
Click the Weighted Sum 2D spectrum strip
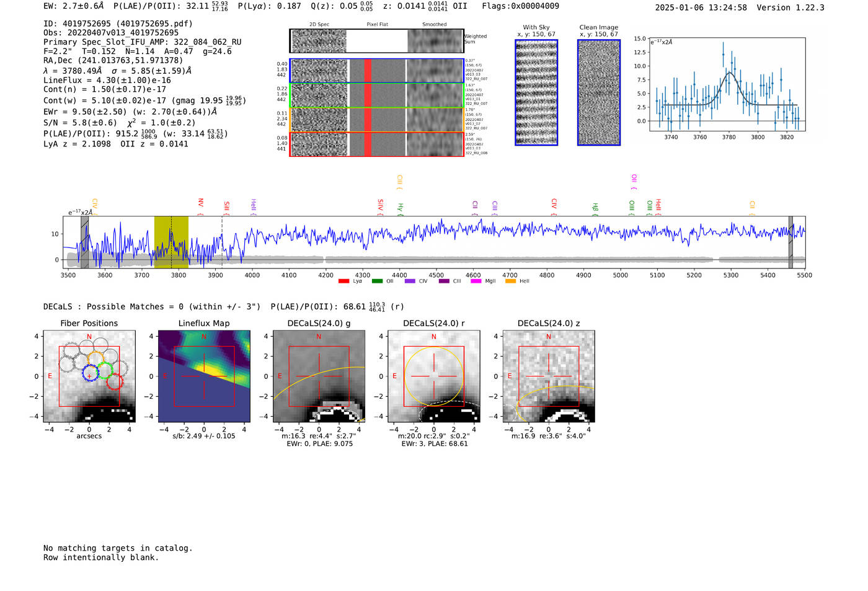(376, 41)
